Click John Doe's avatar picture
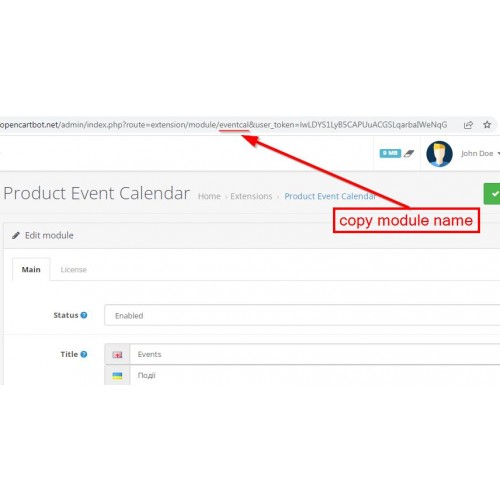Viewport: 500px width, 500px height. pyautogui.click(x=439, y=154)
